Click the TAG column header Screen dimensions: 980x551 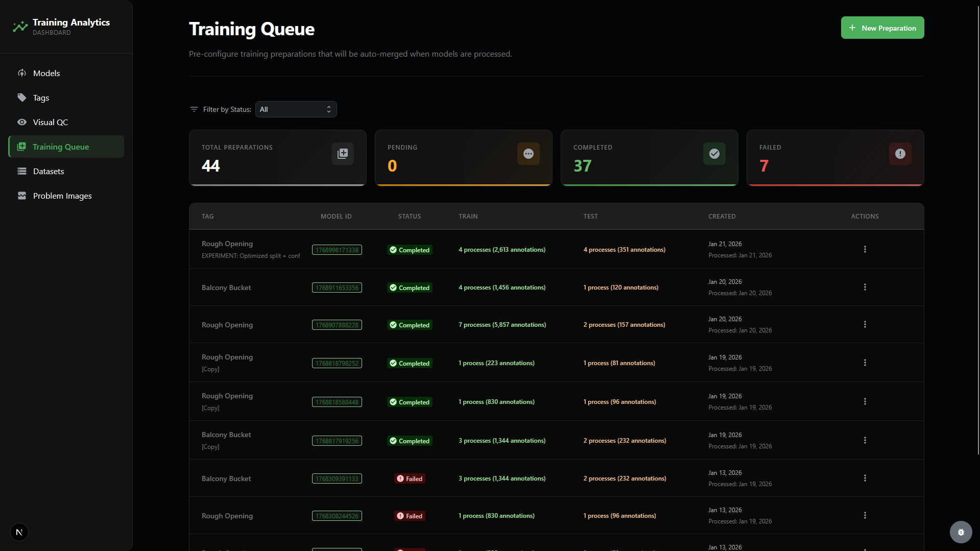click(x=208, y=217)
